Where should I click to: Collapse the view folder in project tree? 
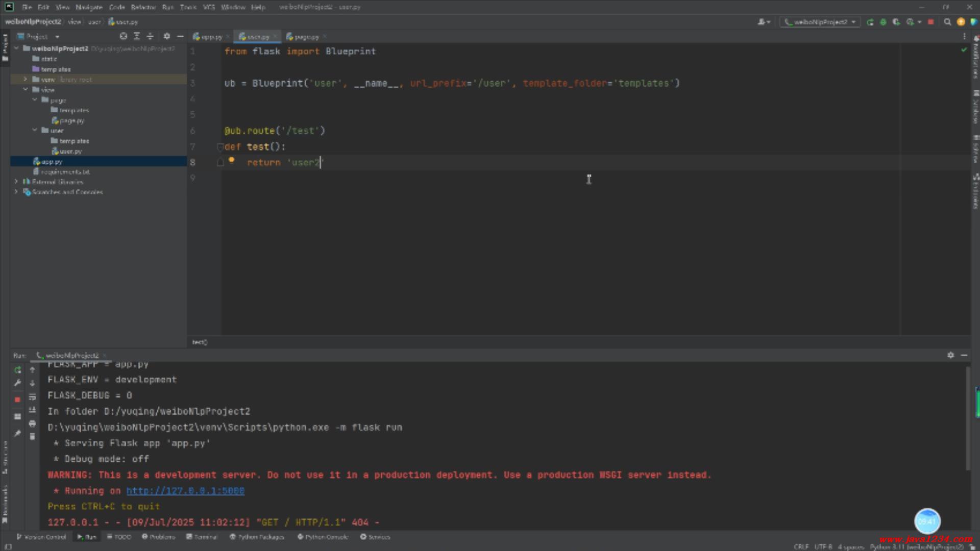coord(25,90)
